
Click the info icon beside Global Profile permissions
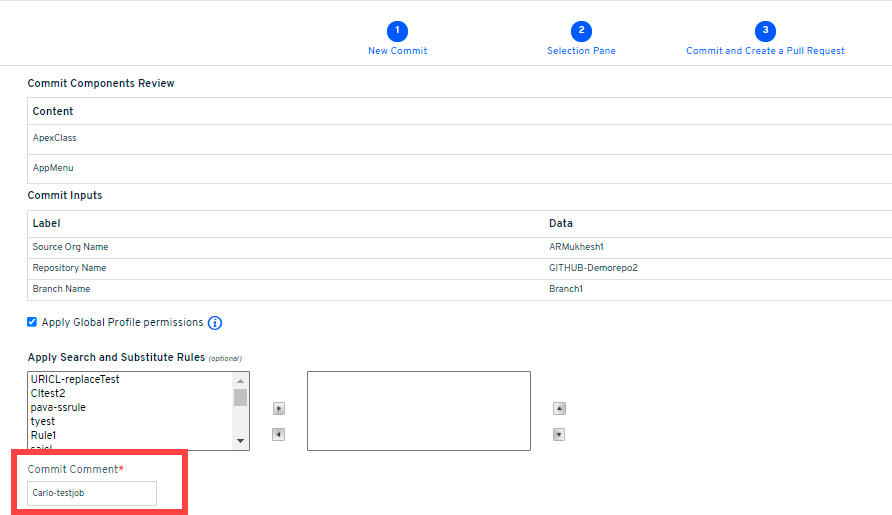tap(215, 323)
